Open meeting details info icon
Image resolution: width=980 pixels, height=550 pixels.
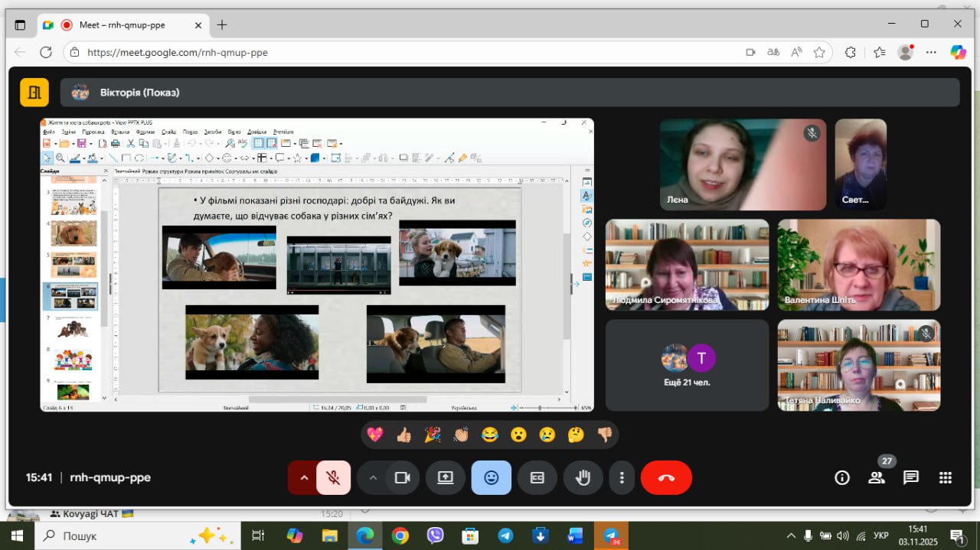[x=842, y=478]
